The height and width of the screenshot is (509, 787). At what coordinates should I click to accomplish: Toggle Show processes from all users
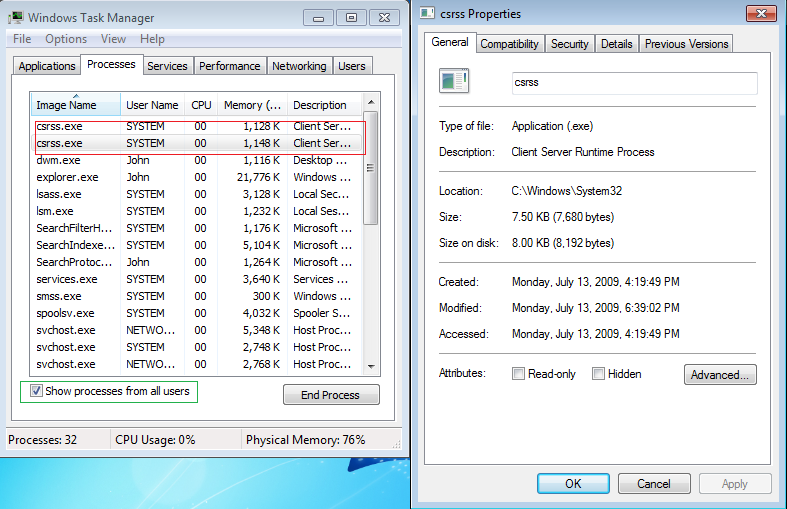coord(36,391)
